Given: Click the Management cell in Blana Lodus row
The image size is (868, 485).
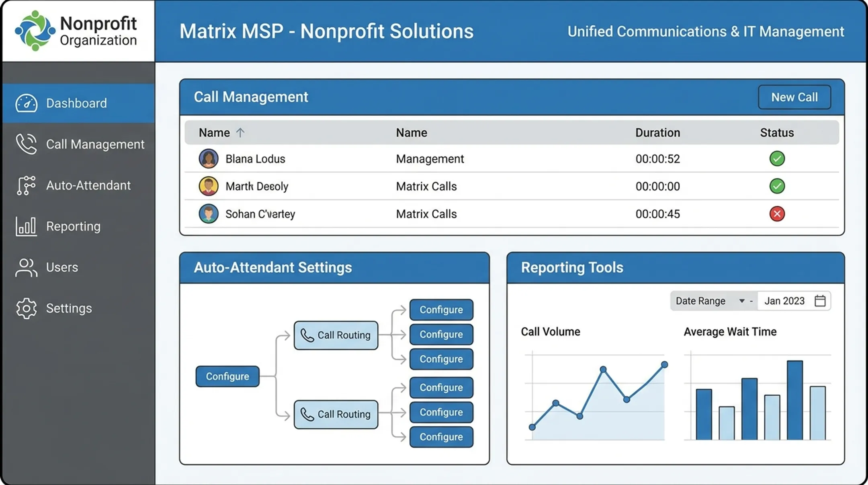Looking at the screenshot, I should [x=430, y=159].
